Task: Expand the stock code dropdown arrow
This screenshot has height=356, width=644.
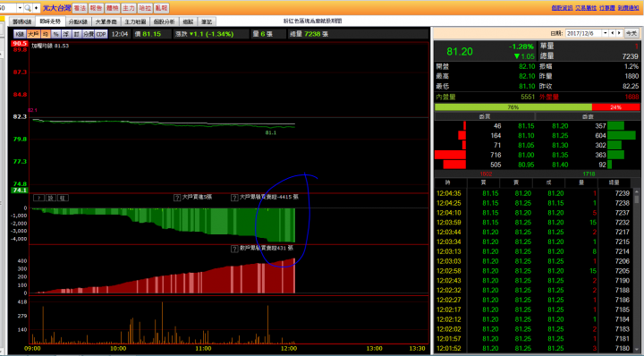Action: tap(20, 8)
